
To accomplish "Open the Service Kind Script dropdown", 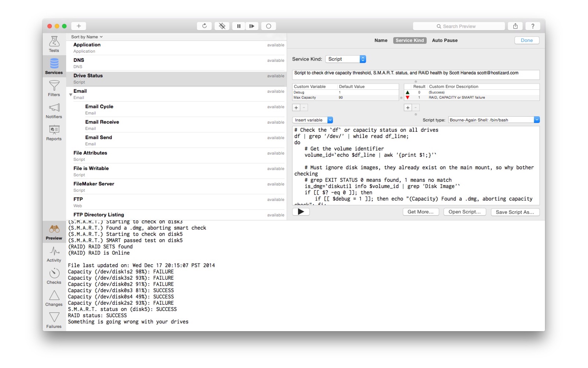I will pos(345,59).
